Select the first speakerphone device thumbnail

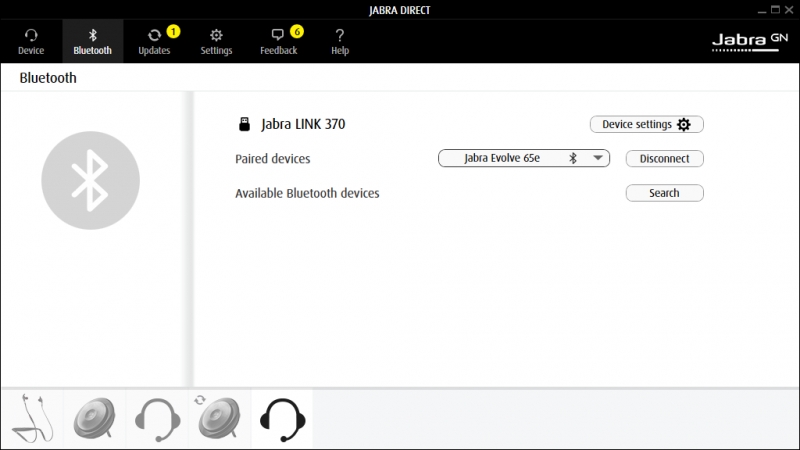[94, 419]
